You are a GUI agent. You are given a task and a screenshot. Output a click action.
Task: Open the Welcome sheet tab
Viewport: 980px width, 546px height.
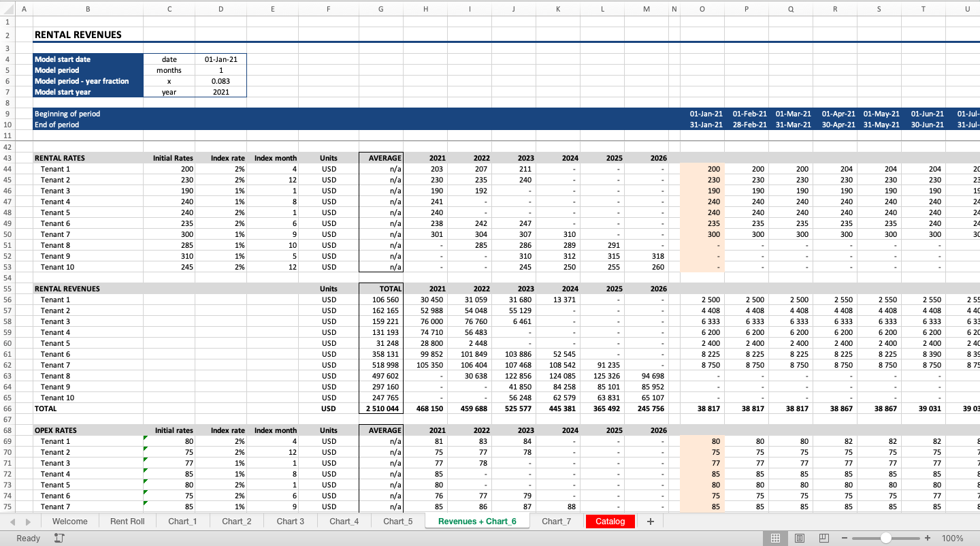[x=70, y=521]
